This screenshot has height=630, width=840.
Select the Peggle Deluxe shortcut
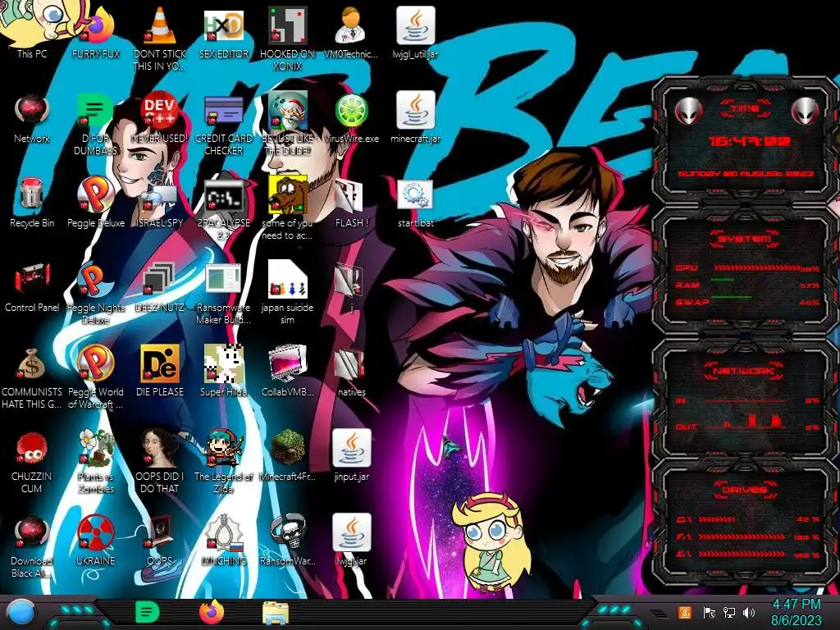pos(96,194)
